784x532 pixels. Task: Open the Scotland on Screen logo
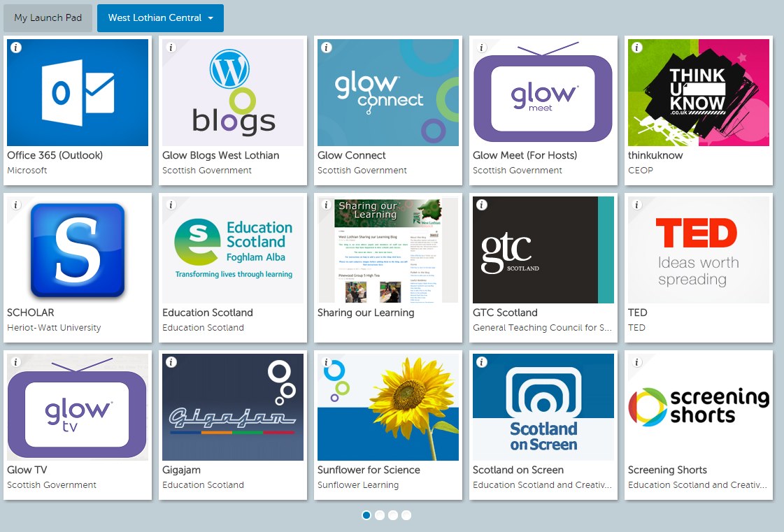[543, 407]
